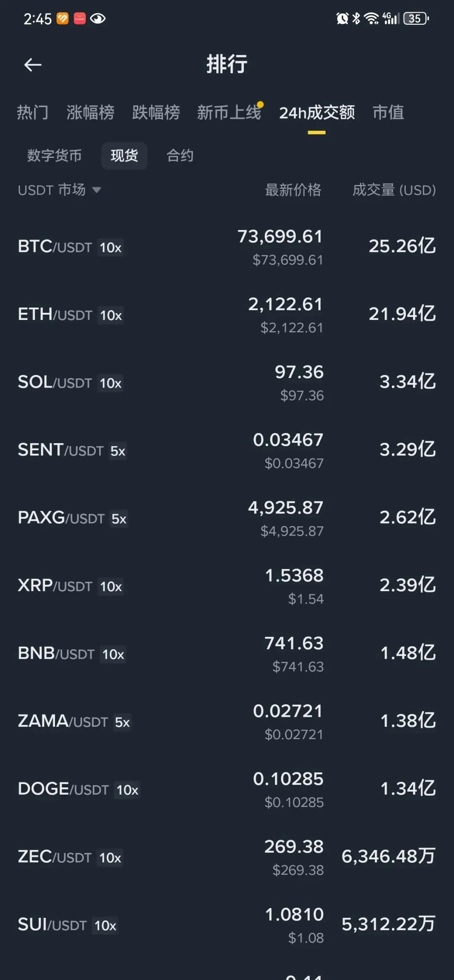Screen dimensions: 454x980
Task: Open the 新币上线 tab
Action: [229, 113]
